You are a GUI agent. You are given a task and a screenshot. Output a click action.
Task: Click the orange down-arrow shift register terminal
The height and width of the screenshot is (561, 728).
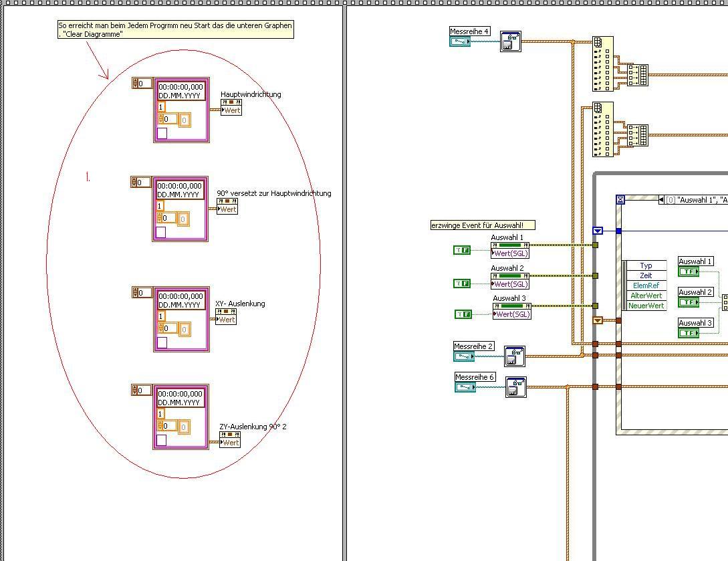coord(598,320)
